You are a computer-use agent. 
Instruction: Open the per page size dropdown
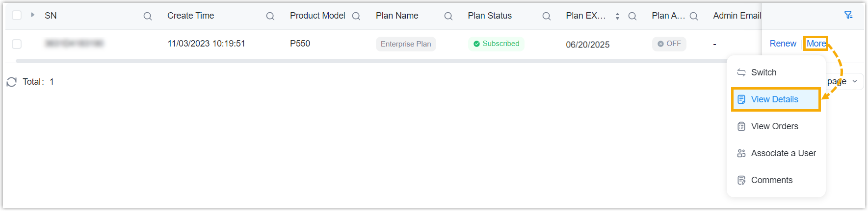[854, 81]
